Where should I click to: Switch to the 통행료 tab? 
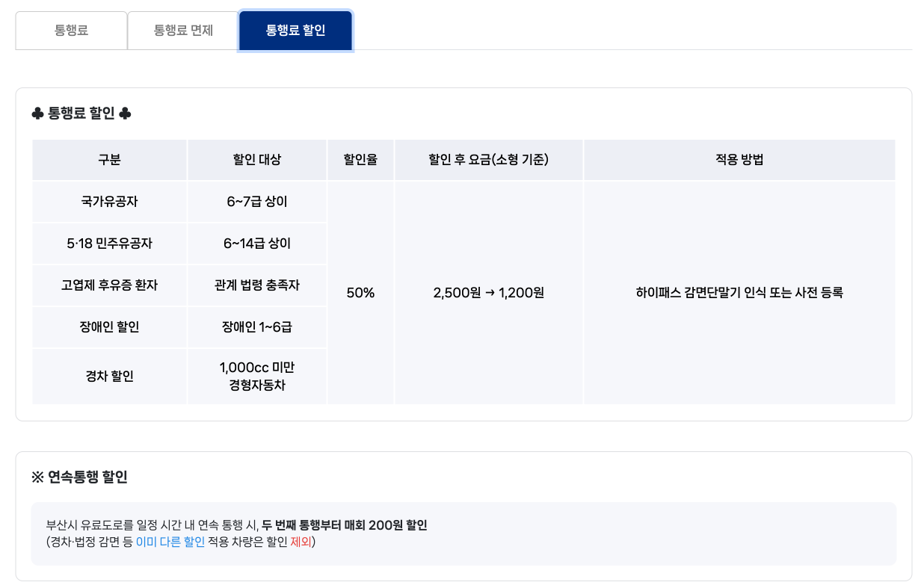pyautogui.click(x=71, y=31)
